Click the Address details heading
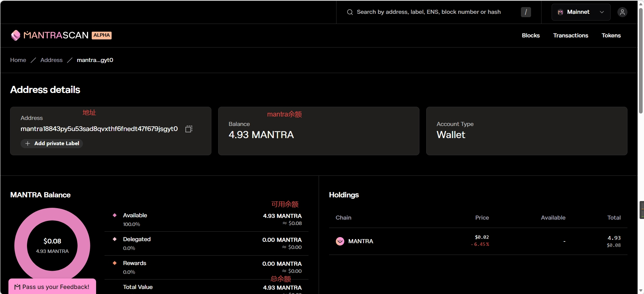 [x=45, y=90]
